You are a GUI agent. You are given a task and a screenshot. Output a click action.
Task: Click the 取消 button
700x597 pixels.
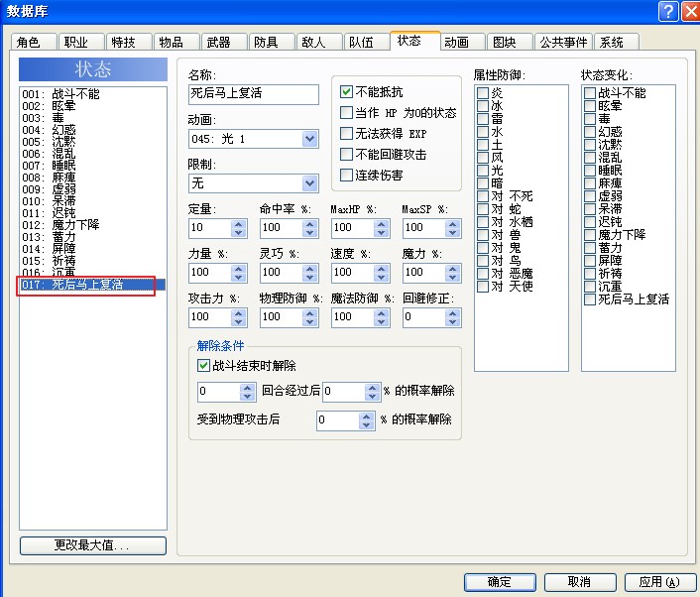580,582
